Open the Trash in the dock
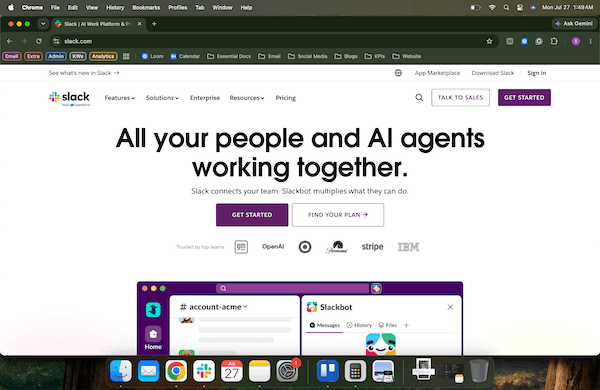 (x=479, y=370)
